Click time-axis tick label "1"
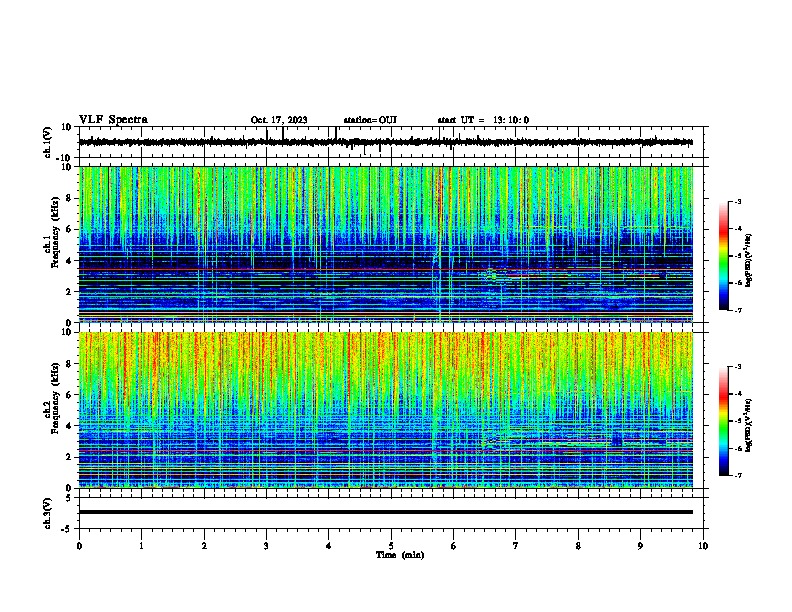This screenshot has width=792, height=612. tap(141, 545)
